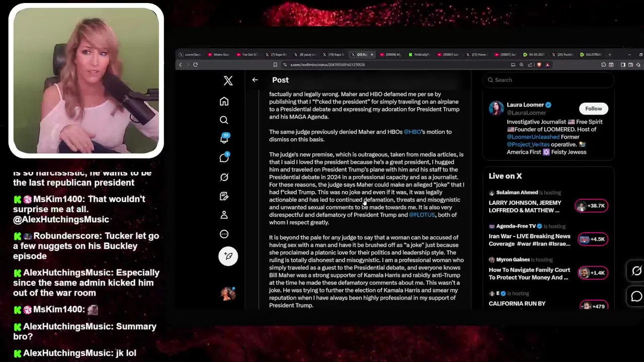The image size is (644, 362).
Task: Click the bookmark icon in address bar
Action: pyautogui.click(x=275, y=64)
